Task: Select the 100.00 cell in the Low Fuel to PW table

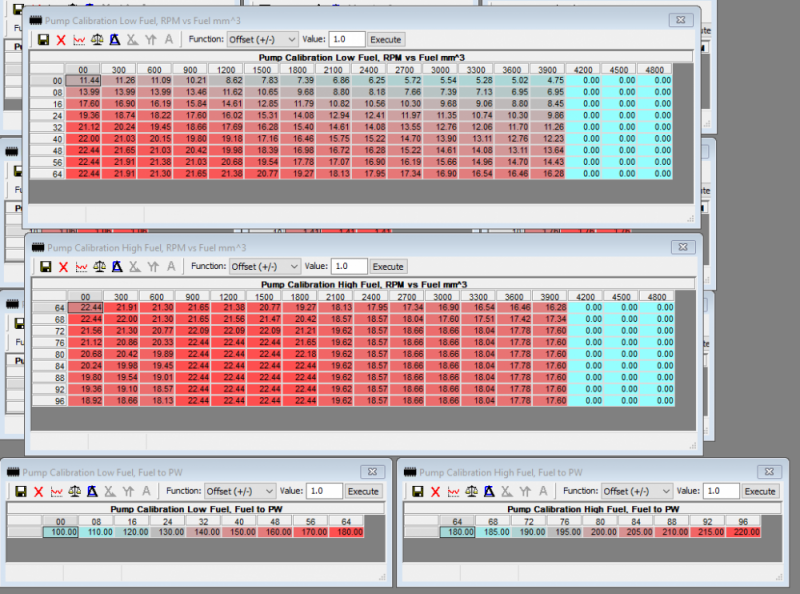Action: tap(63, 532)
